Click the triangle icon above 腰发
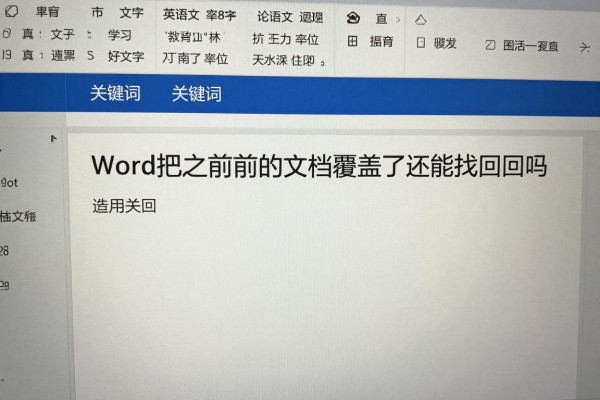600x400 pixels. point(421,20)
